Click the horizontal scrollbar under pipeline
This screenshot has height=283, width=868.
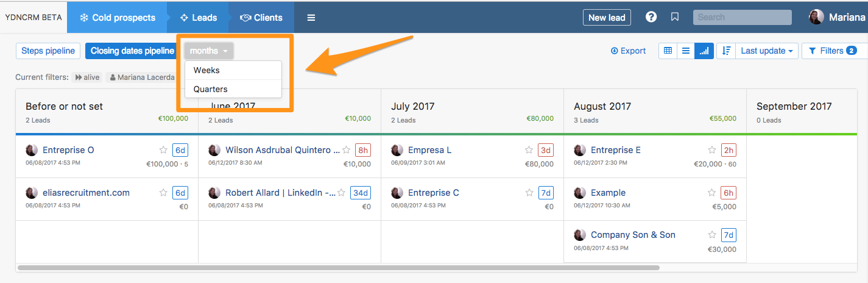click(339, 267)
